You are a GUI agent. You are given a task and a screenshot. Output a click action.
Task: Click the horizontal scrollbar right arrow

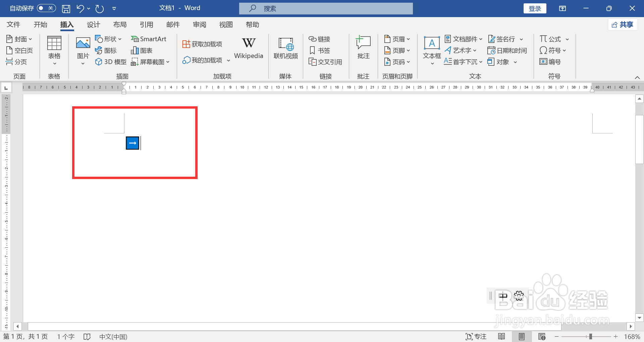[631, 326]
